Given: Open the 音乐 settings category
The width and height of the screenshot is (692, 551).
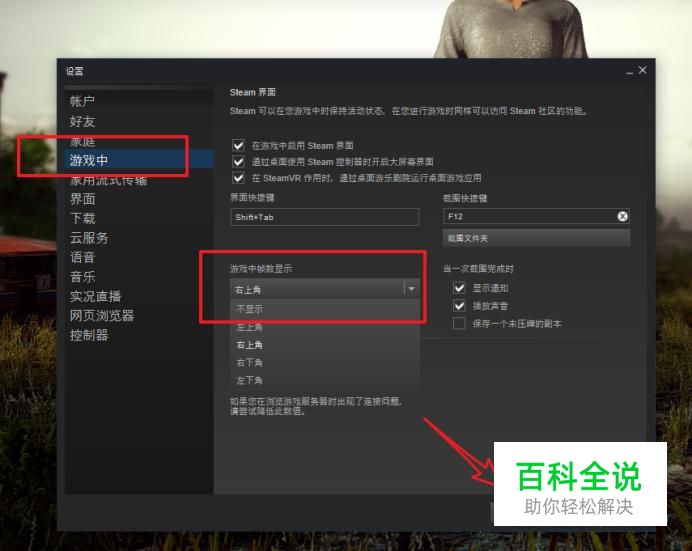Looking at the screenshot, I should (82, 277).
